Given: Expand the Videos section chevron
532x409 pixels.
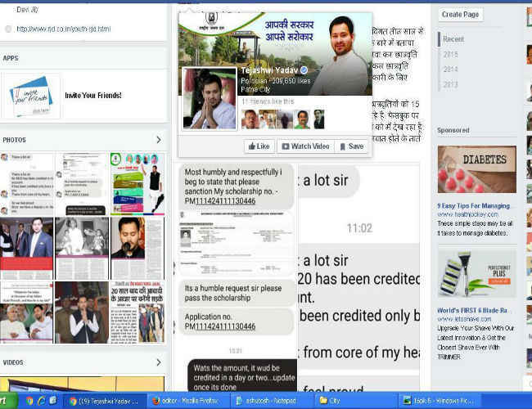Looking at the screenshot, I should [x=158, y=362].
